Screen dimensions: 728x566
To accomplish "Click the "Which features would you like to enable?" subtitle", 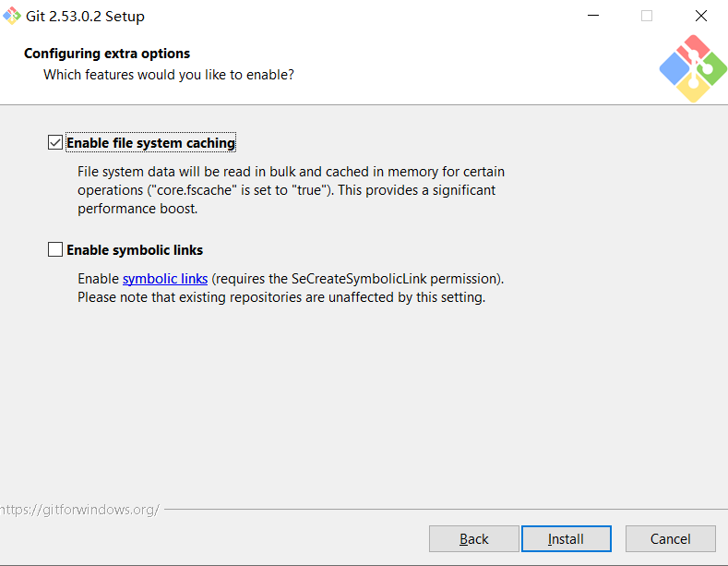I will pyautogui.click(x=169, y=74).
